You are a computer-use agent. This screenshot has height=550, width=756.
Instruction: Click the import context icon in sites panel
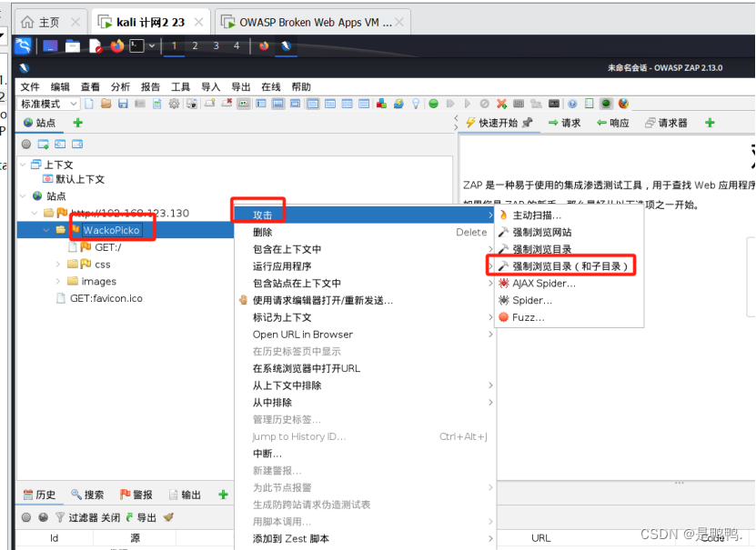pos(60,144)
